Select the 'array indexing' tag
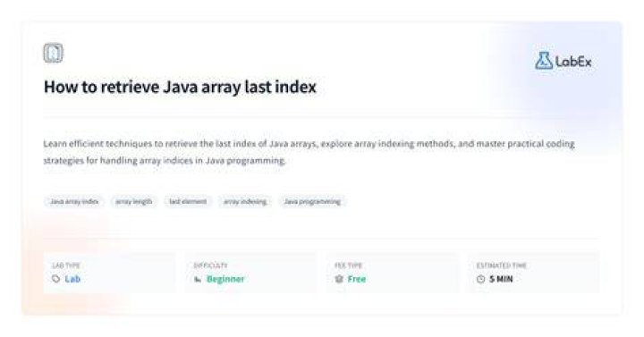This screenshot has width=644, height=337. tap(245, 201)
